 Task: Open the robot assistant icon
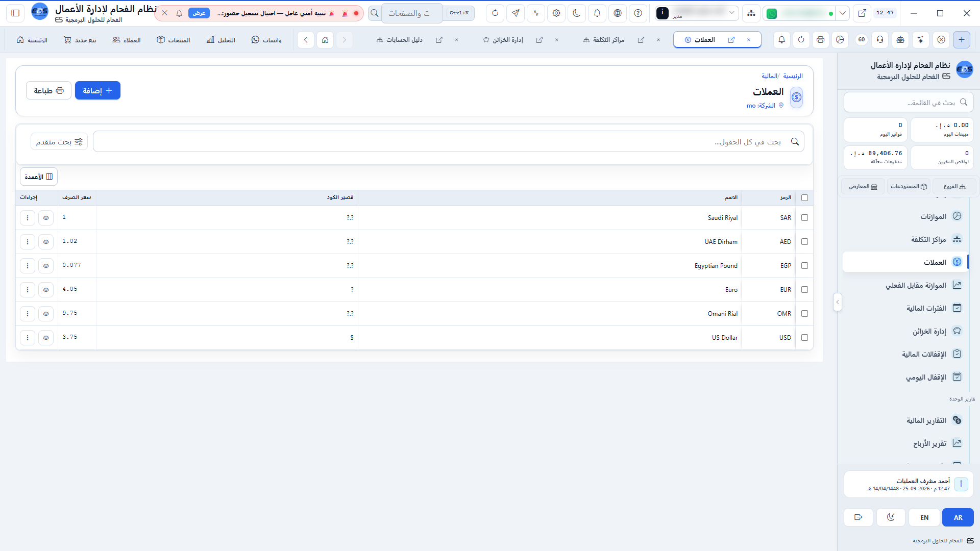pos(900,40)
